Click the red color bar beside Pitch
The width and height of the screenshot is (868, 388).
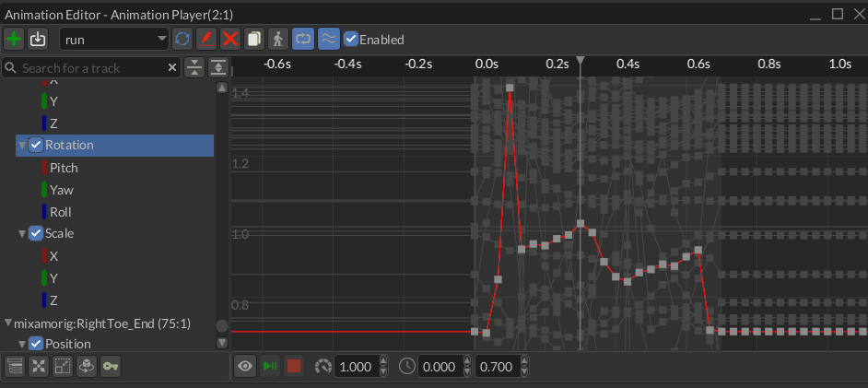pos(43,168)
